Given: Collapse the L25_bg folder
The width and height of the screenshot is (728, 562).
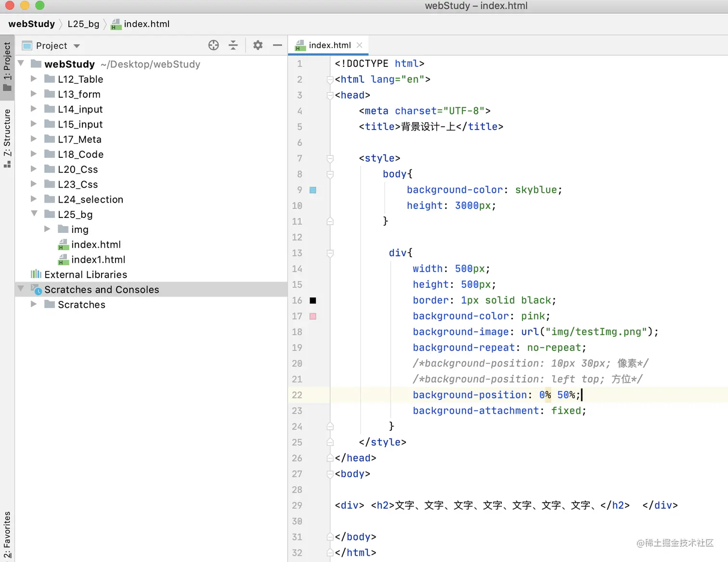Looking at the screenshot, I should tap(34, 214).
